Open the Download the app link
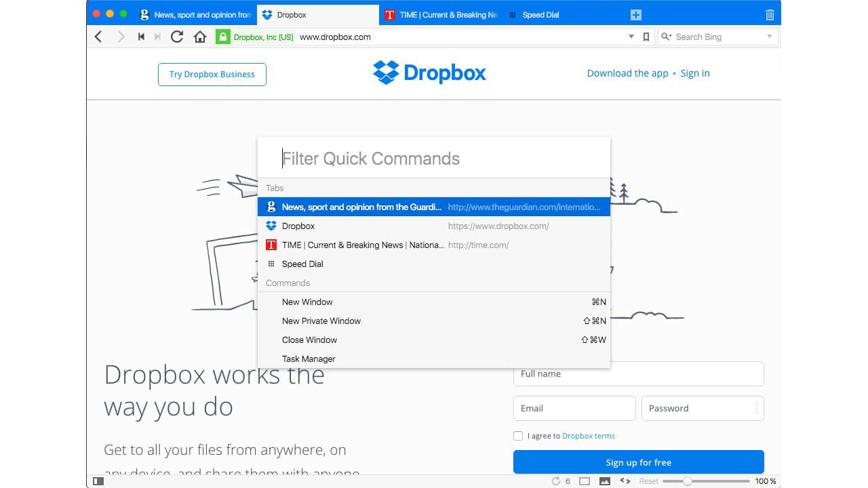The height and width of the screenshot is (488, 868). (x=627, y=73)
